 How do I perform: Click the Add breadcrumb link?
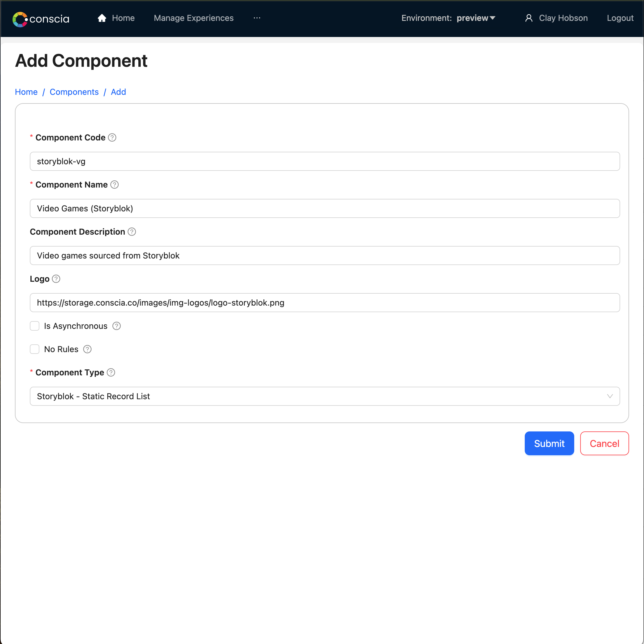[x=118, y=92]
